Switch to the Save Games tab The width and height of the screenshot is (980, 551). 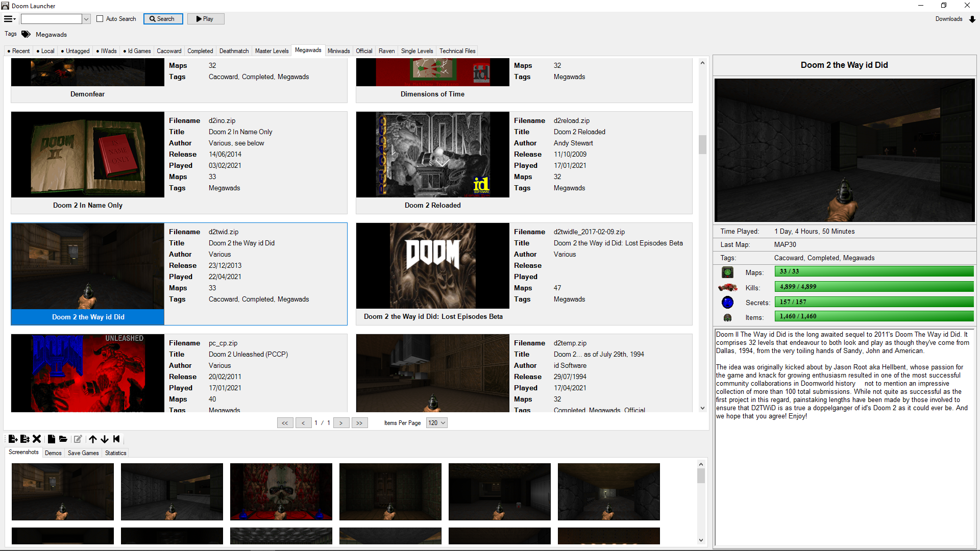coord(83,453)
